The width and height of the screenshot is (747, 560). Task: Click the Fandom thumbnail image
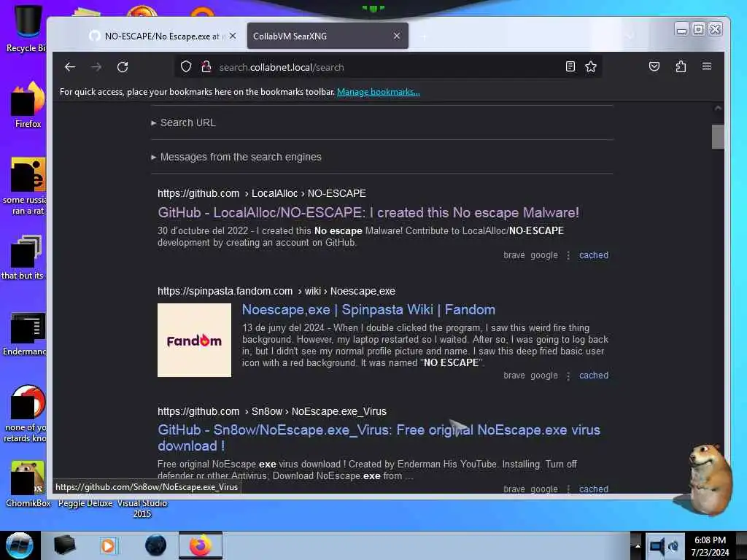[x=194, y=340]
